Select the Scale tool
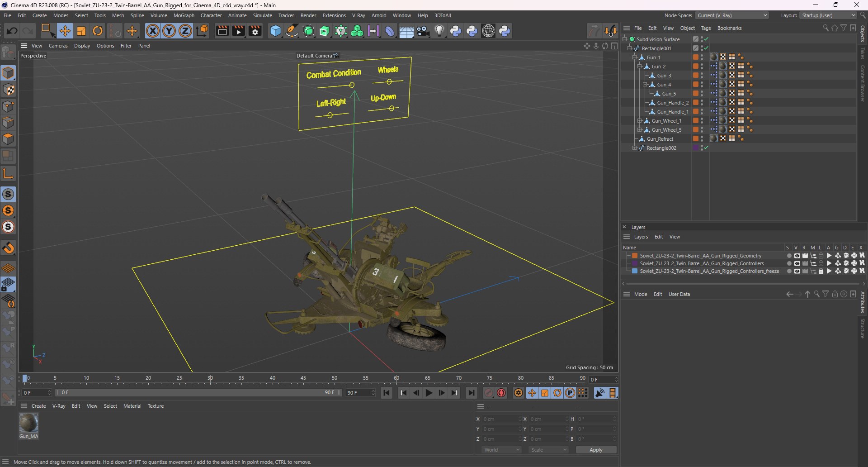The height and width of the screenshot is (467, 868). tap(81, 31)
